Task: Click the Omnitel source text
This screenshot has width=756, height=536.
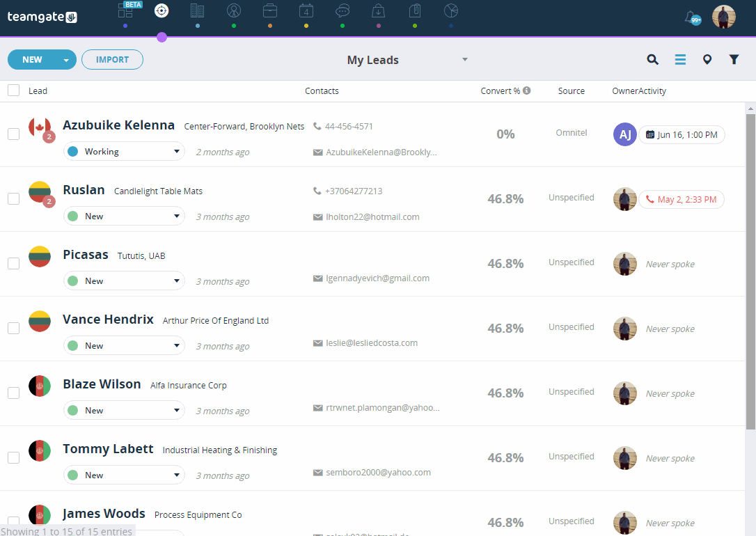Action: pos(572,132)
